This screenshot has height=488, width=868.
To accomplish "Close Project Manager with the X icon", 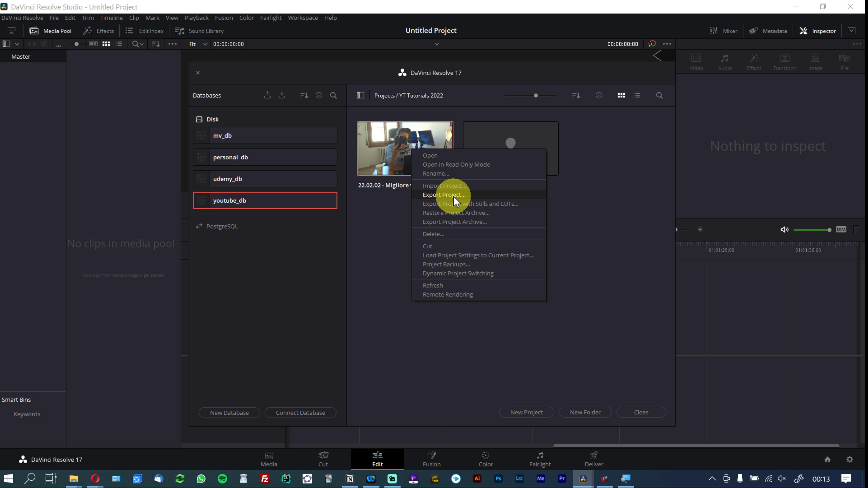I will 198,72.
